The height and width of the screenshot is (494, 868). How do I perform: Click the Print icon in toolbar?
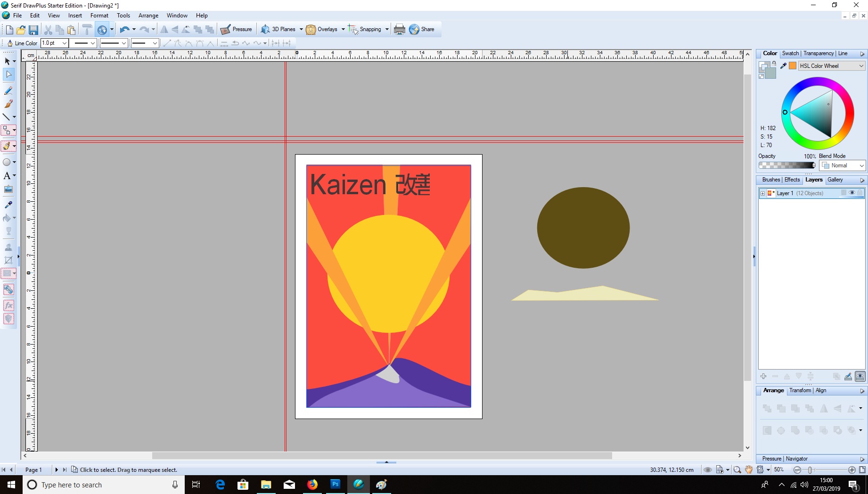point(399,30)
